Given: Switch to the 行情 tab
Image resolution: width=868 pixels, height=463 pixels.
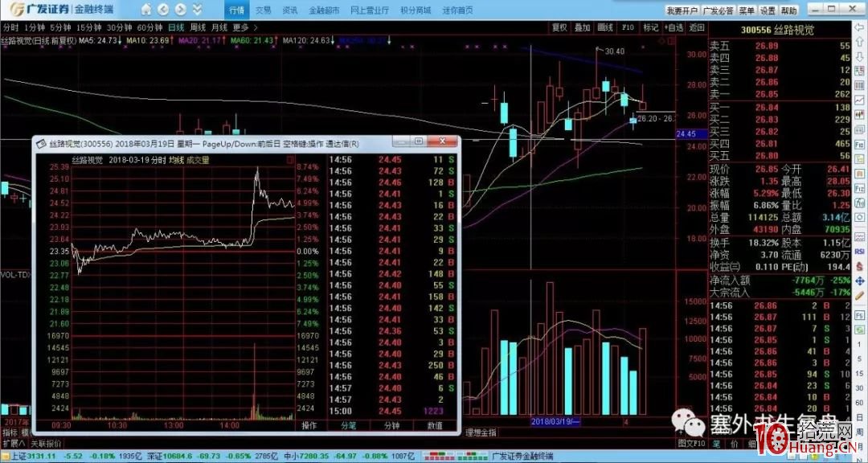Looking at the screenshot, I should tap(236, 10).
